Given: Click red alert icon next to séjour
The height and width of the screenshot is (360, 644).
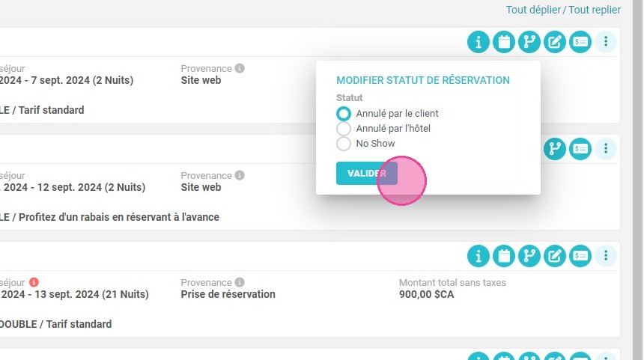Looking at the screenshot, I should 34,282.
